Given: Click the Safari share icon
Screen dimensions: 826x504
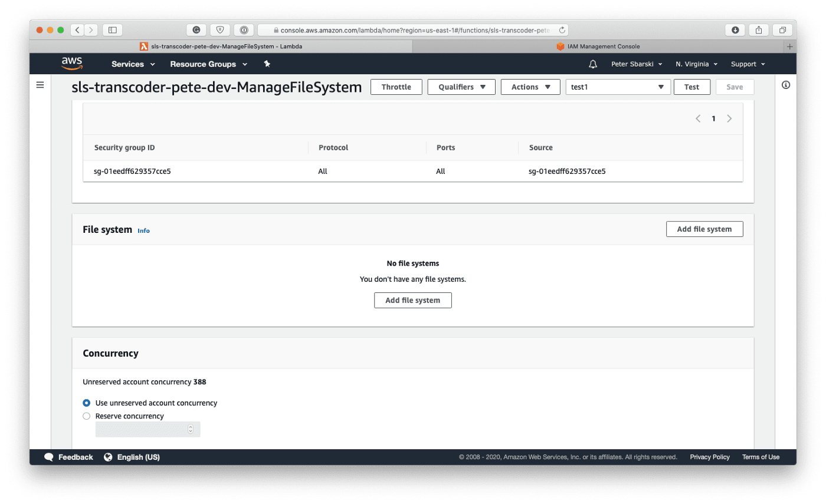Looking at the screenshot, I should (x=759, y=29).
